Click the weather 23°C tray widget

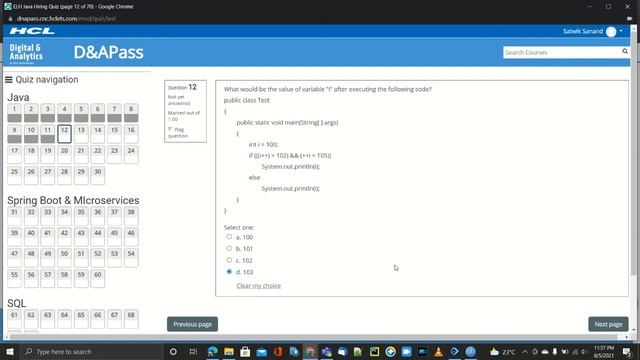[x=502, y=351]
